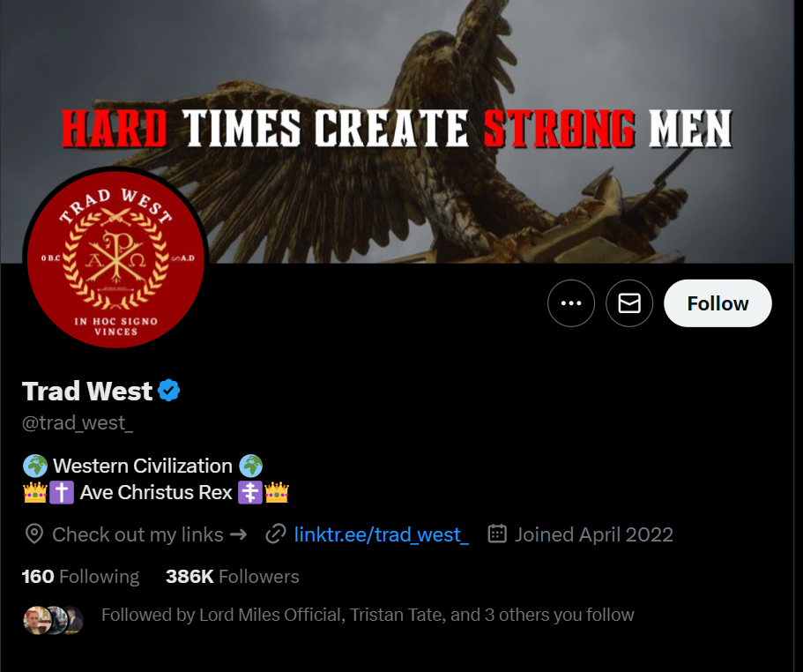
Task: Click the first follower avatar thumbnail
Action: point(37,620)
